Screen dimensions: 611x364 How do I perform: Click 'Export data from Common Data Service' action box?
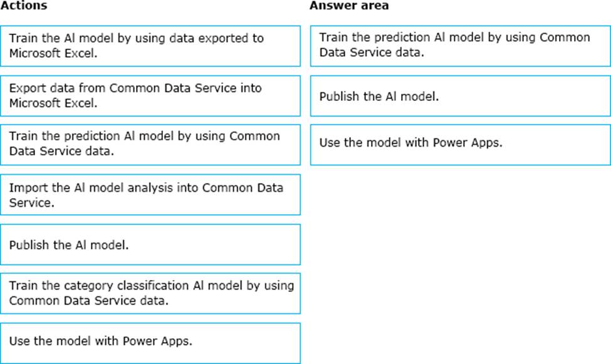(150, 95)
